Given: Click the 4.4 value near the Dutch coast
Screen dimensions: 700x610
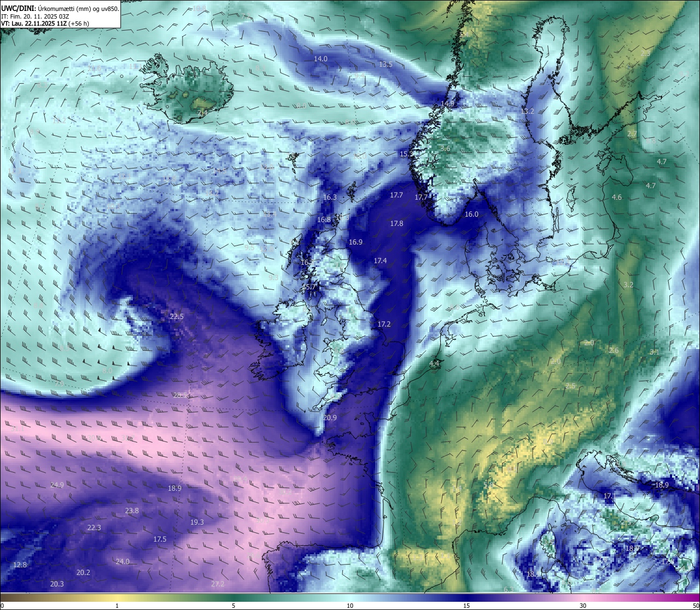Looking at the screenshot, I should tap(434, 363).
